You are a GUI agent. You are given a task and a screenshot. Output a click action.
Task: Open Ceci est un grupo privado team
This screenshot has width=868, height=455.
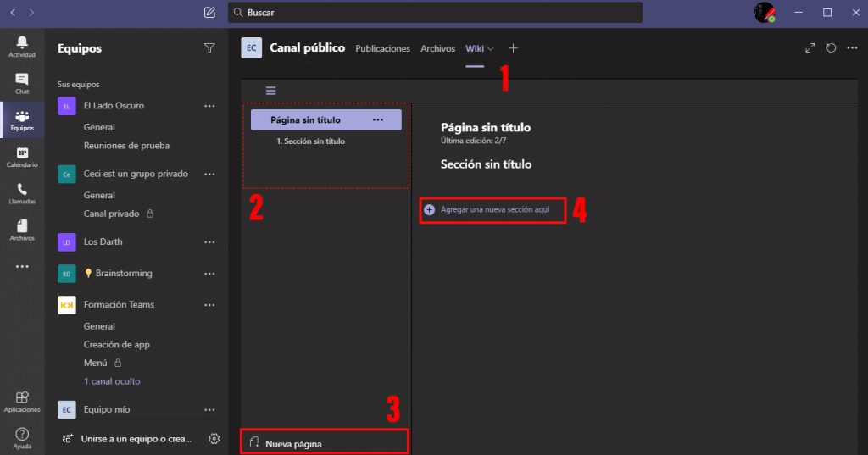coord(136,173)
